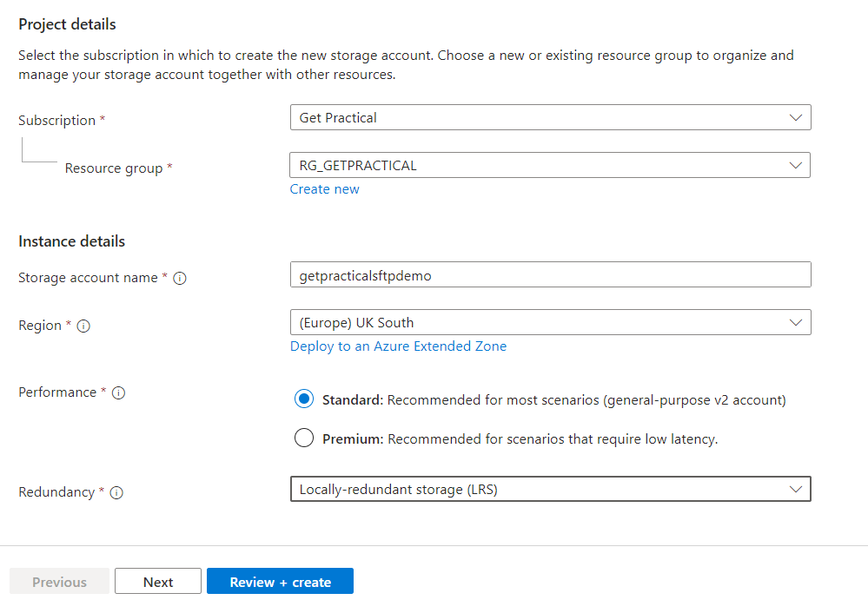Click the Subscription dropdown chevron arrow
The image size is (868, 613).
795,117
